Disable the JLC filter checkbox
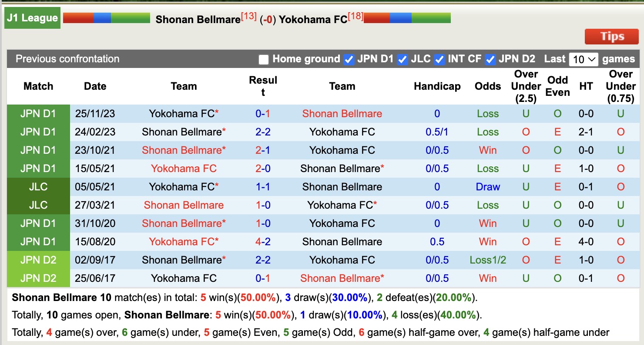 point(402,59)
